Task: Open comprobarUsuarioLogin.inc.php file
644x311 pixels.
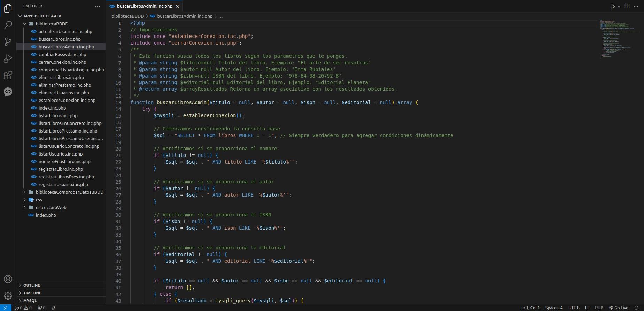Action: click(x=61, y=70)
